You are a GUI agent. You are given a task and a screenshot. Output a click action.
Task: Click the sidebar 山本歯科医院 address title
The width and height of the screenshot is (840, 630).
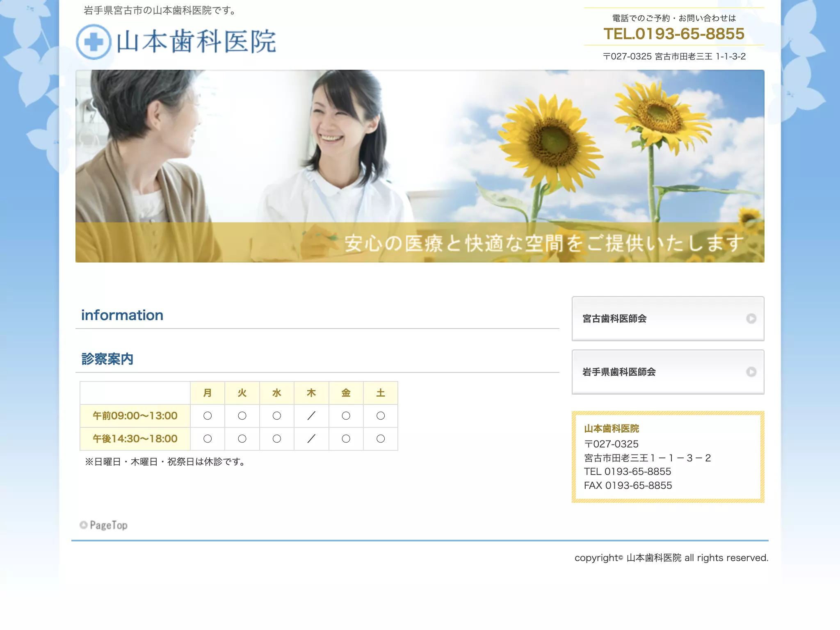[612, 429]
